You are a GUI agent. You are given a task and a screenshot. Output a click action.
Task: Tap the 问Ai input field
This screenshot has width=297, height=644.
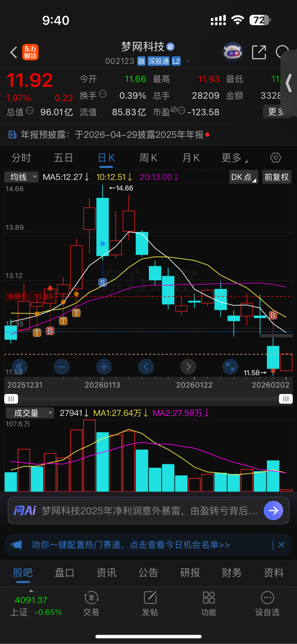pyautogui.click(x=148, y=511)
